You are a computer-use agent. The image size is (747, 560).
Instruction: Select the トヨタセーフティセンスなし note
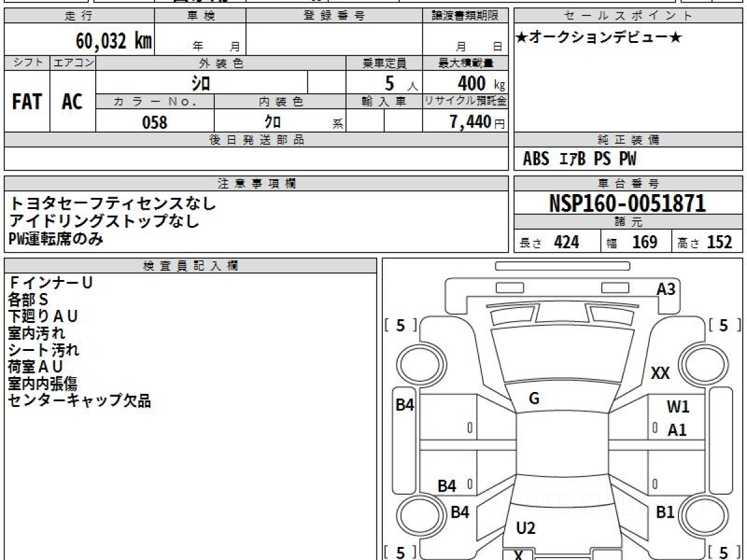coord(113,203)
